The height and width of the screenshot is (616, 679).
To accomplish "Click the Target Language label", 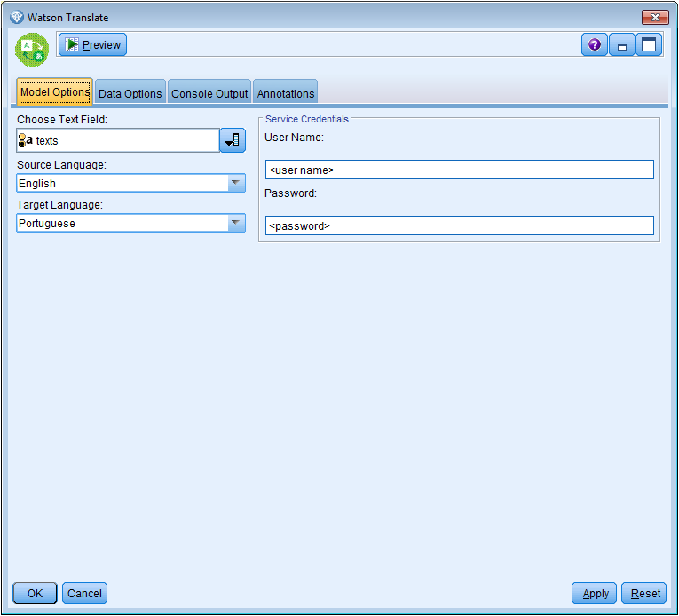I will 59,205.
